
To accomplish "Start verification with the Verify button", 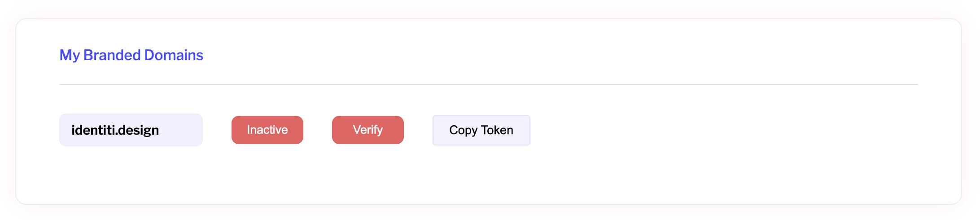I will [x=367, y=130].
